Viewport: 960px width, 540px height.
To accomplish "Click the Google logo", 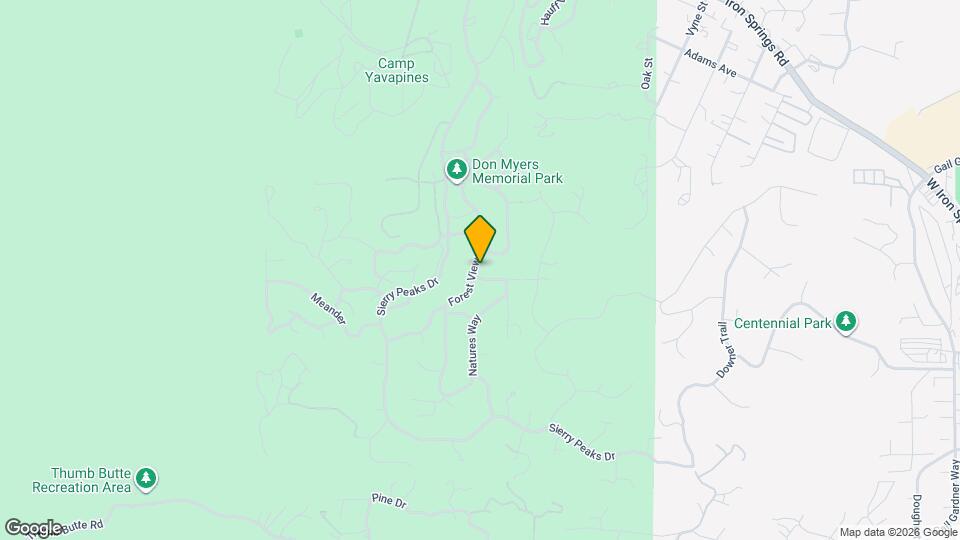I will (x=34, y=527).
